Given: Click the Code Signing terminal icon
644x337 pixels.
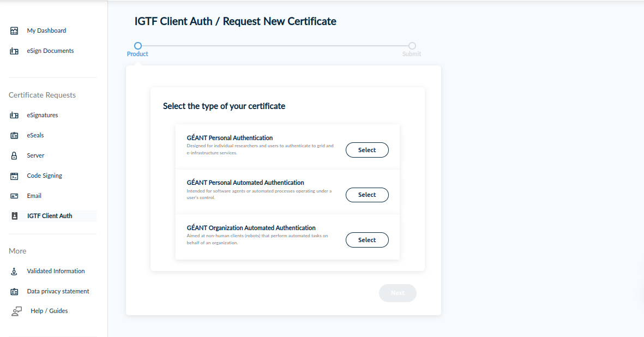Looking at the screenshot, I should (15, 176).
